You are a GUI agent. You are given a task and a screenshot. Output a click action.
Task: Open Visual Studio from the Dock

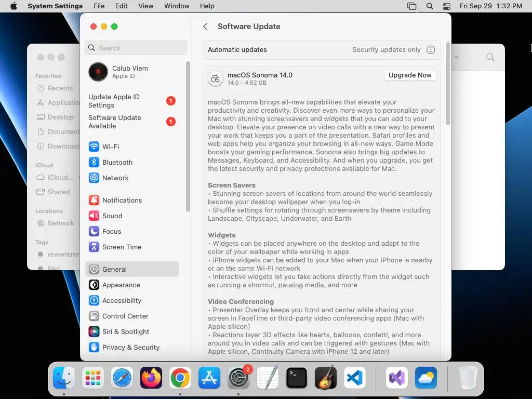pyautogui.click(x=396, y=378)
